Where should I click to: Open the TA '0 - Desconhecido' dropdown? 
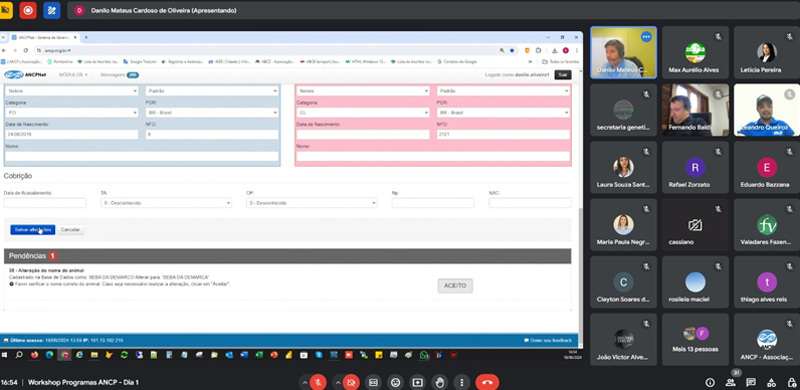(x=166, y=203)
